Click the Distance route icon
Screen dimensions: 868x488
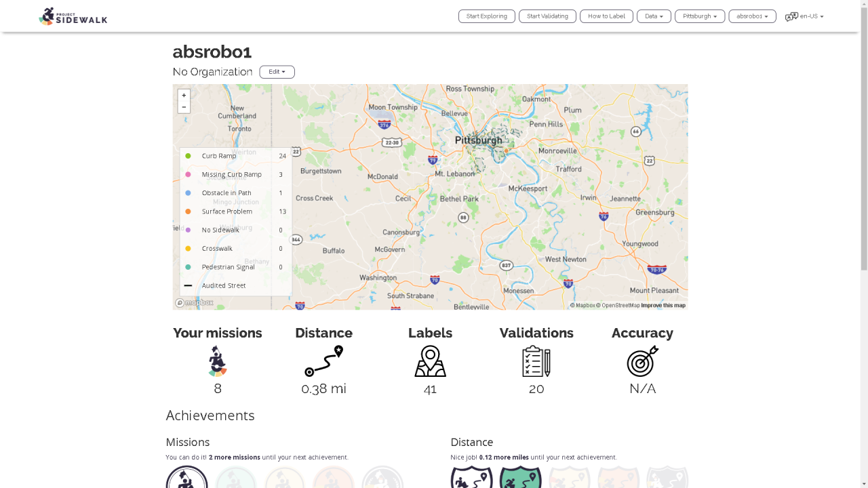tap(323, 361)
